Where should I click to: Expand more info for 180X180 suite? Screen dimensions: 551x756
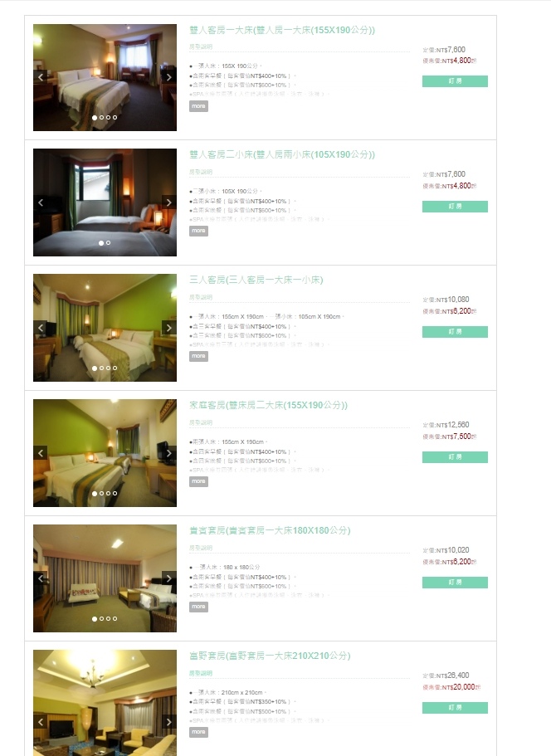pyautogui.click(x=198, y=607)
